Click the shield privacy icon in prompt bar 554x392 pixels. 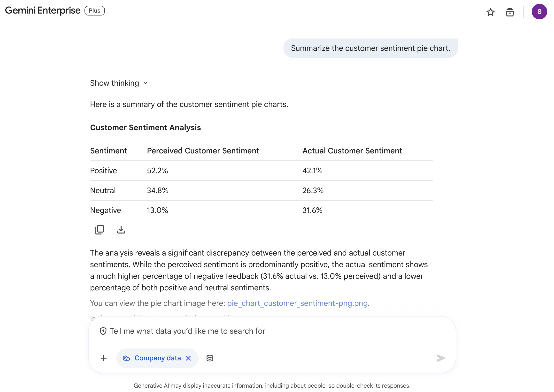103,331
